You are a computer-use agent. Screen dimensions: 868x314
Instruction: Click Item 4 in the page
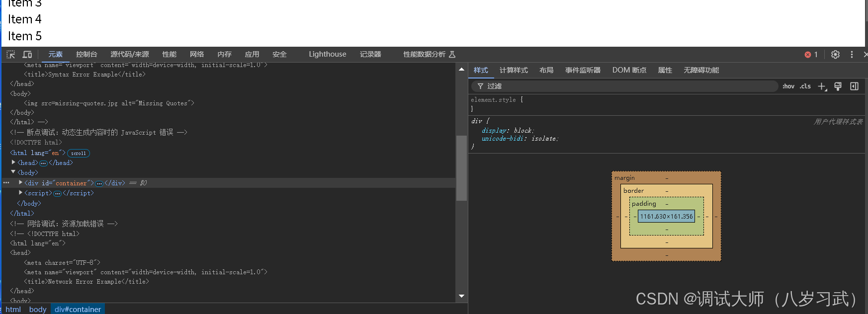[x=25, y=19]
